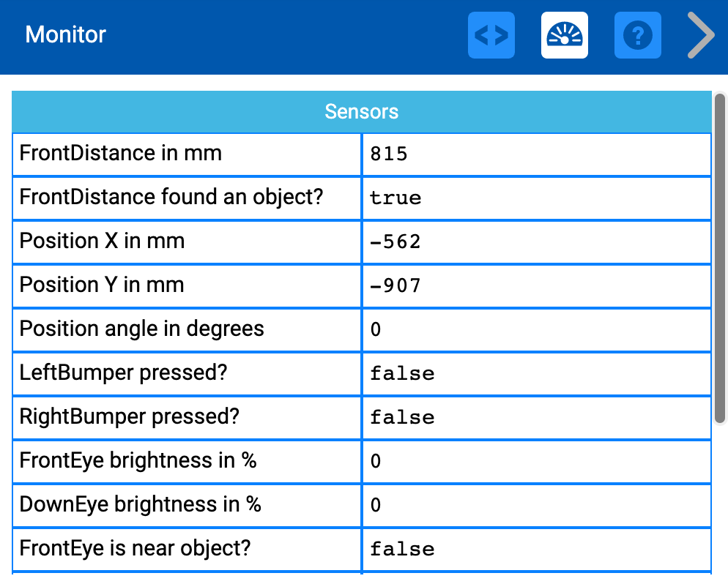Viewport: 728px width, 584px height.
Task: Click the Monitor title text
Action: [64, 34]
